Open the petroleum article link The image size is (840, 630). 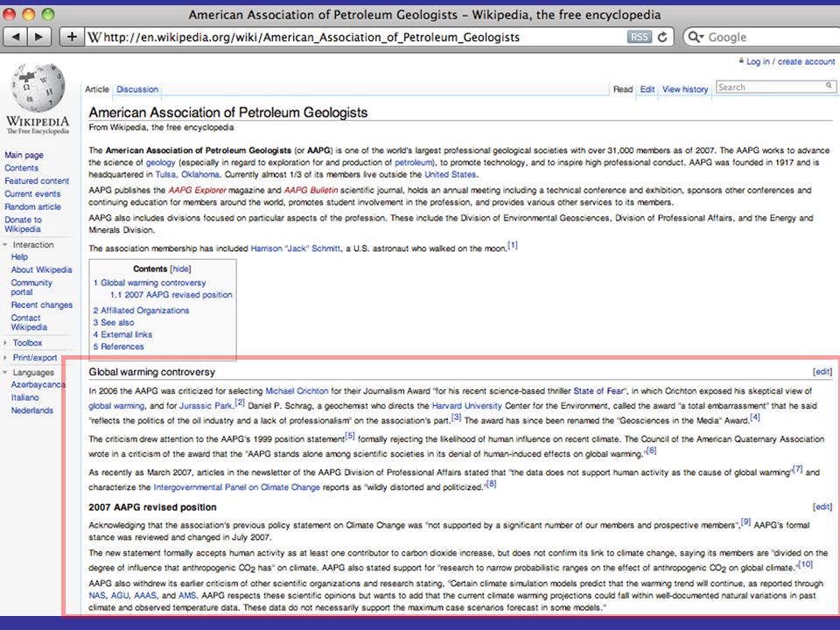[414, 163]
